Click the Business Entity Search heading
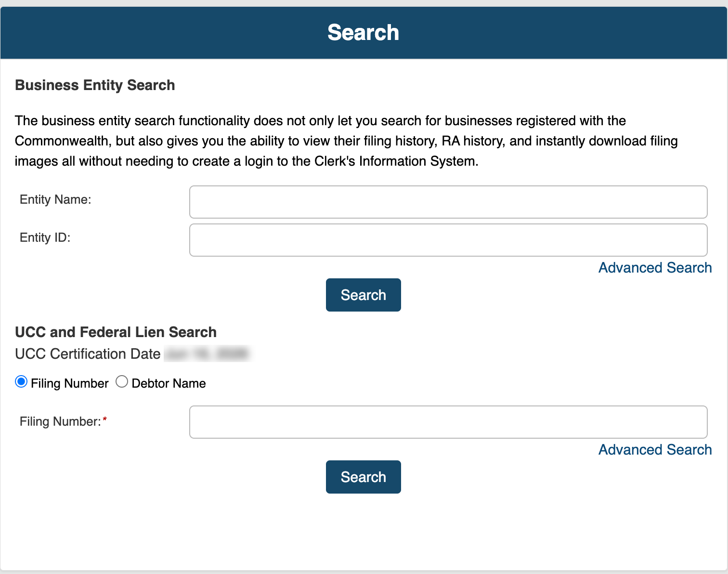 click(95, 85)
